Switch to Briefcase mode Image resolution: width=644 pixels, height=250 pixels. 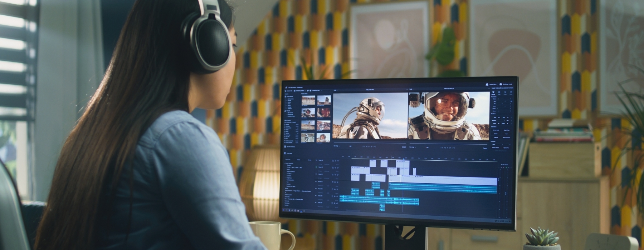click(506, 84)
